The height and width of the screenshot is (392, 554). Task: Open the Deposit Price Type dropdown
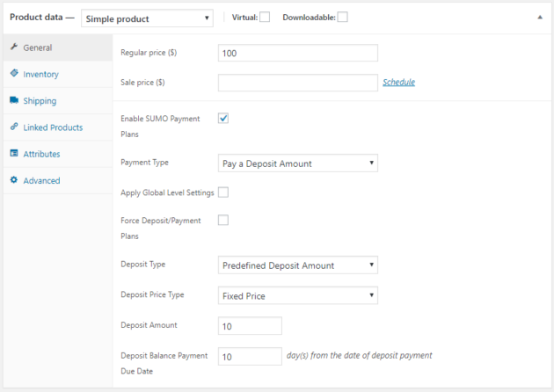pos(298,295)
